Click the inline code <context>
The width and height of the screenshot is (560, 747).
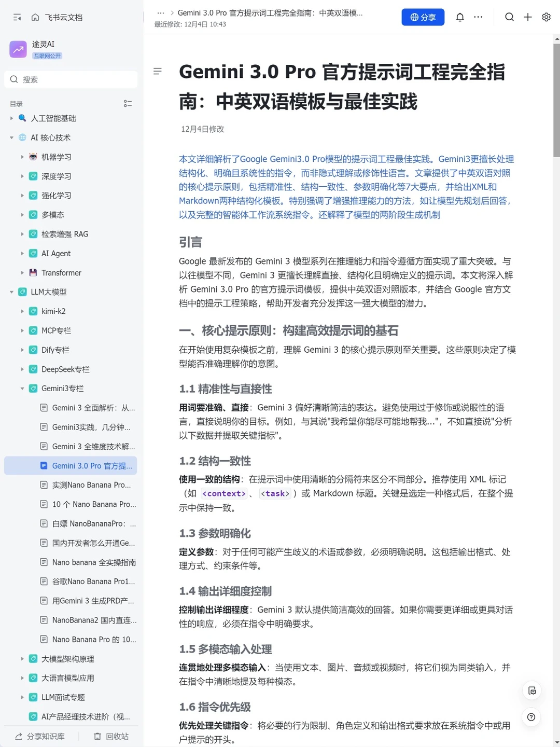click(x=223, y=493)
